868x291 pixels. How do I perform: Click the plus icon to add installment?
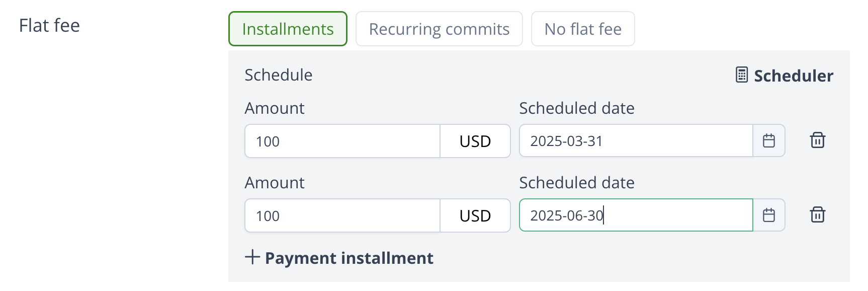pos(252,257)
